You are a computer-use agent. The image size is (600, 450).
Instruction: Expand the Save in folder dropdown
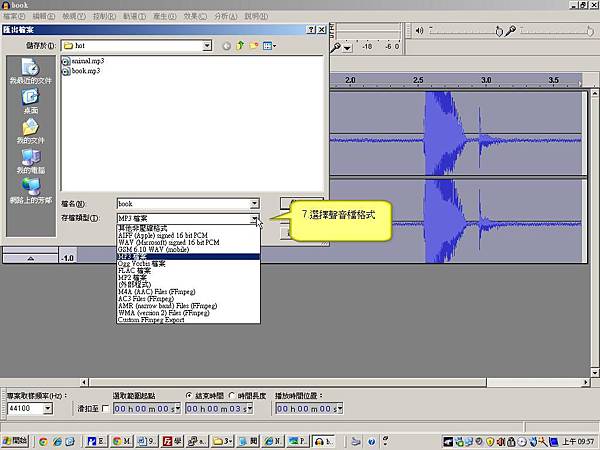click(x=207, y=46)
